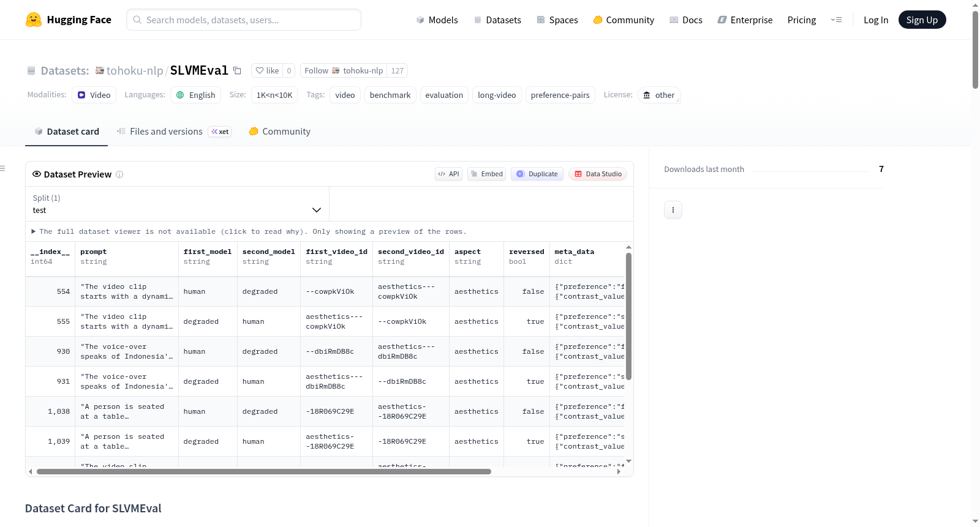Open Data Studio
Viewport: 980px width, 527px height.
pos(598,174)
